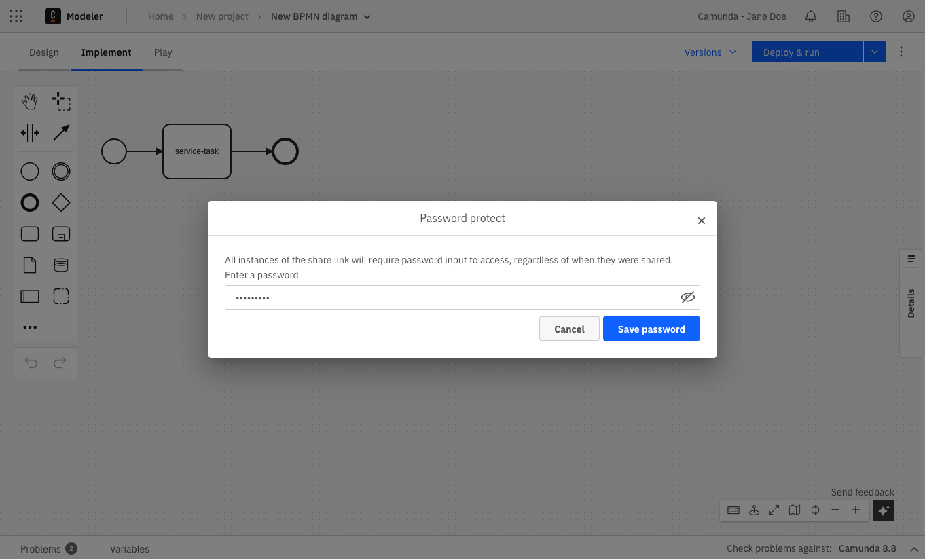Switch to the Play tab

pyautogui.click(x=163, y=52)
